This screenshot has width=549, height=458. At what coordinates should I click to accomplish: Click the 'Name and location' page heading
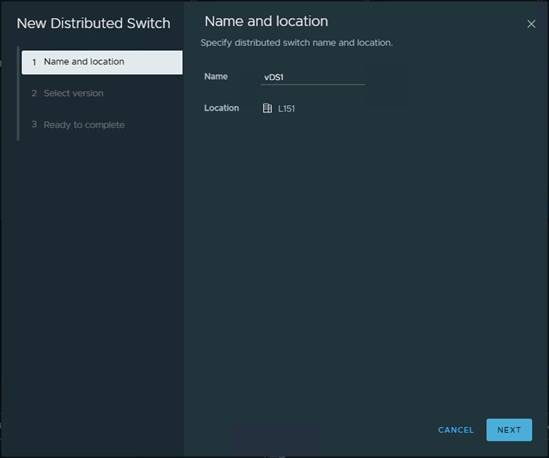[x=266, y=21]
